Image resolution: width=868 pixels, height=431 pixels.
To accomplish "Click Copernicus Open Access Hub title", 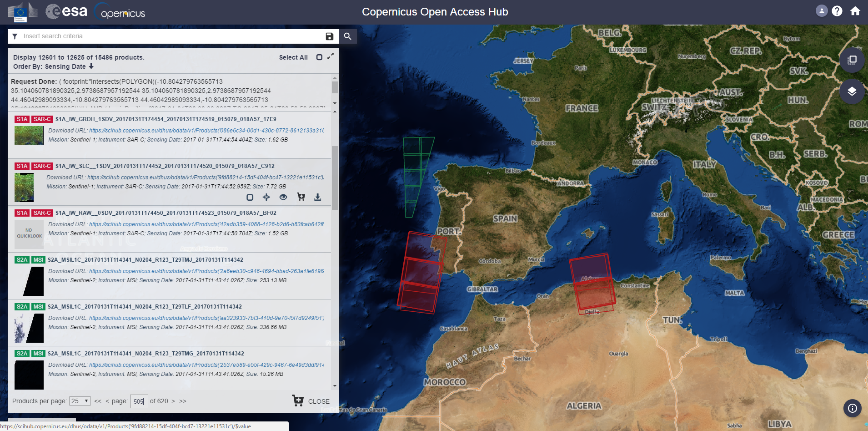I will click(435, 12).
